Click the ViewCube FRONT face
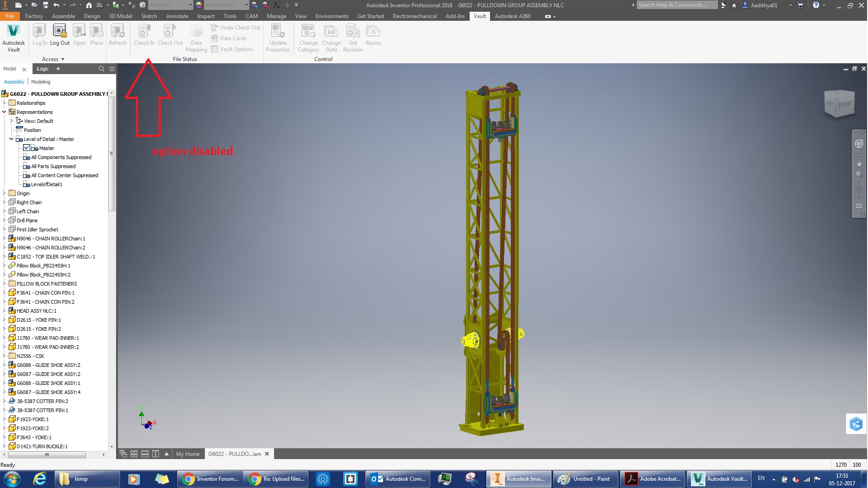Screen dimensions: 868x488 (845, 104)
